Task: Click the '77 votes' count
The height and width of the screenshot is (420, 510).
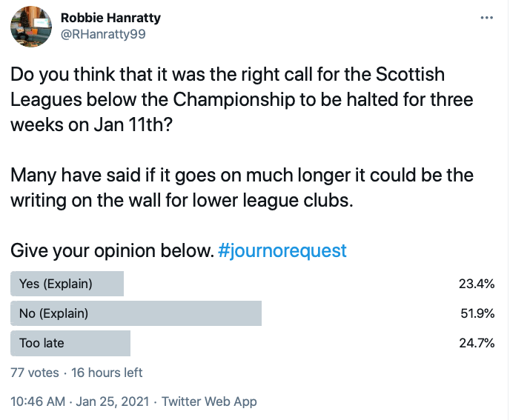Action: 34,373
